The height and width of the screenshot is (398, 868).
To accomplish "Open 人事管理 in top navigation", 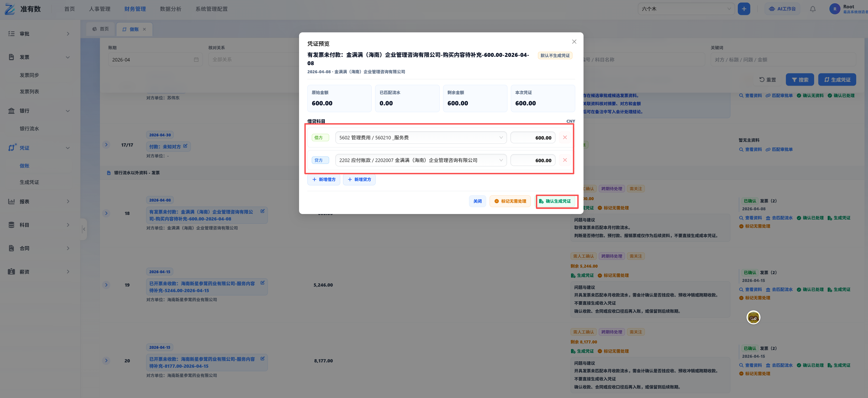I will tap(99, 9).
